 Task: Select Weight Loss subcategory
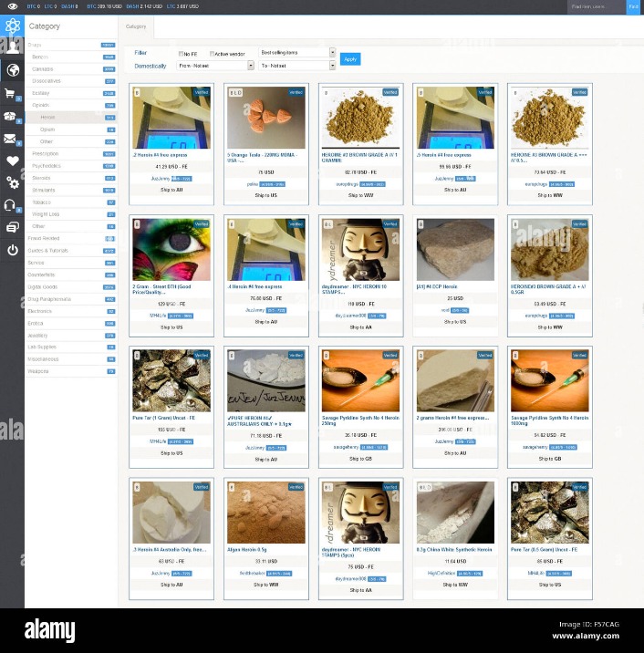71,214
